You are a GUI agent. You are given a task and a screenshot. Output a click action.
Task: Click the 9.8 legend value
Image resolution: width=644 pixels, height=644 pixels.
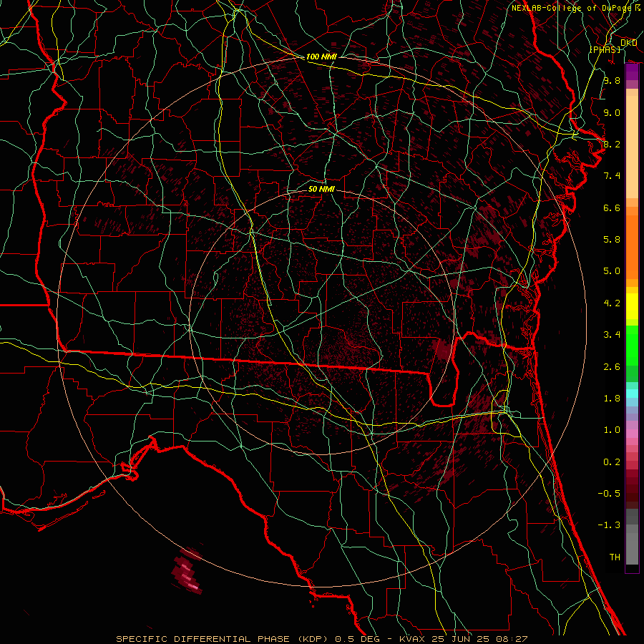pyautogui.click(x=612, y=80)
